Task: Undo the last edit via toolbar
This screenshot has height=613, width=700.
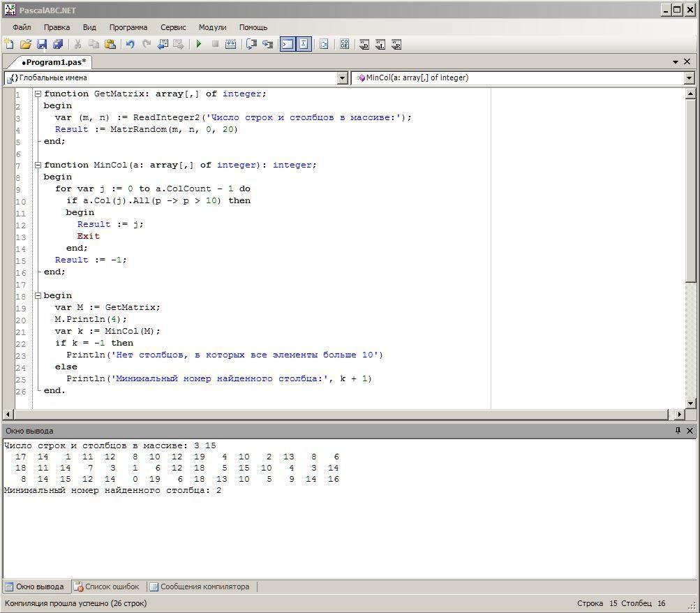Action: [x=130, y=44]
